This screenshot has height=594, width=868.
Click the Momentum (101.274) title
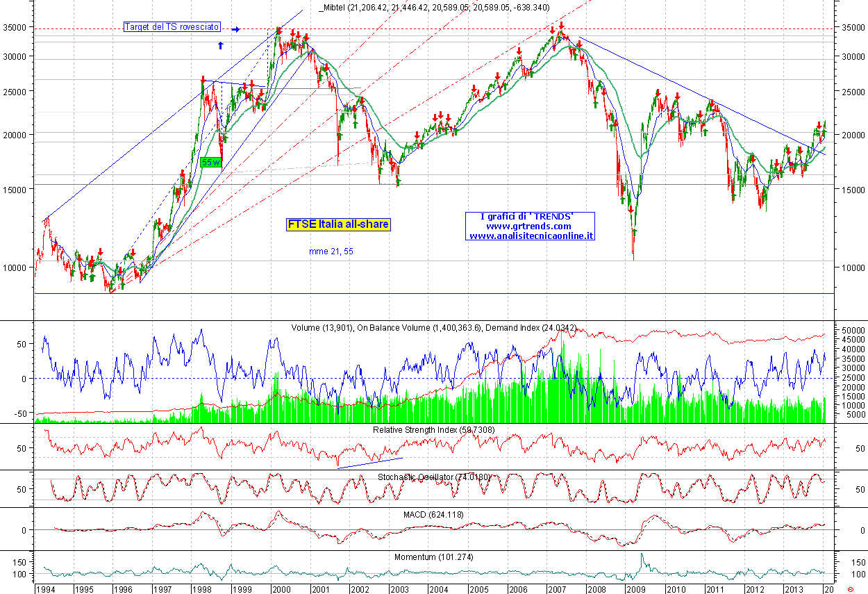434,557
